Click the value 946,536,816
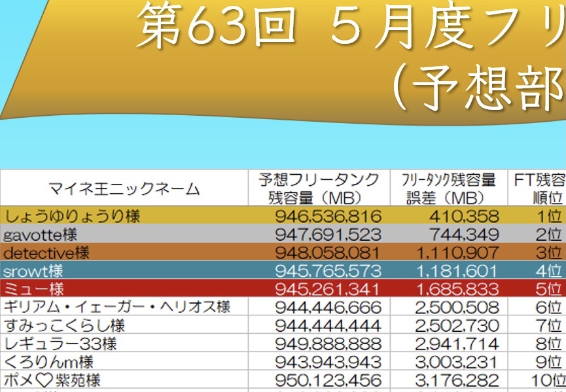The height and width of the screenshot is (392, 566). pos(328,216)
